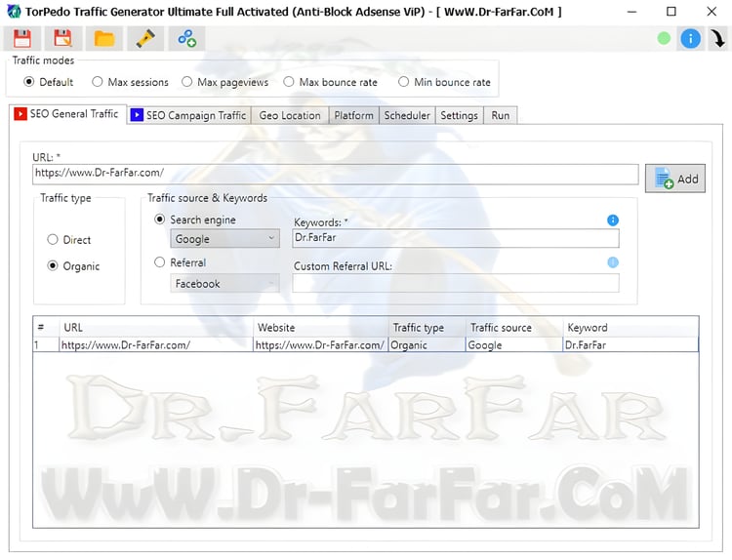Click the Website cell in row 1
The height and width of the screenshot is (560, 732).
tap(320, 344)
